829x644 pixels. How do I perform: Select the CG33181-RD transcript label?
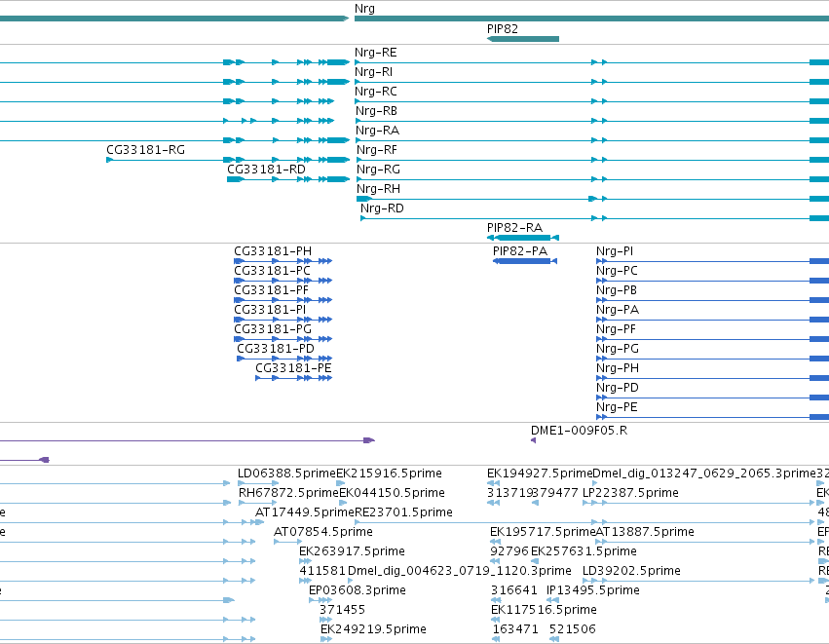point(266,170)
